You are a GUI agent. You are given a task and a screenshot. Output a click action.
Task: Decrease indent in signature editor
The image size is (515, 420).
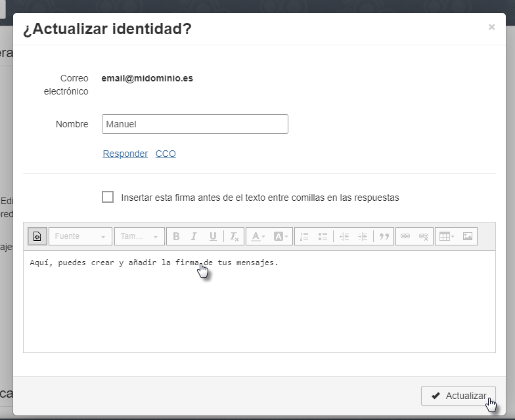[x=344, y=236]
